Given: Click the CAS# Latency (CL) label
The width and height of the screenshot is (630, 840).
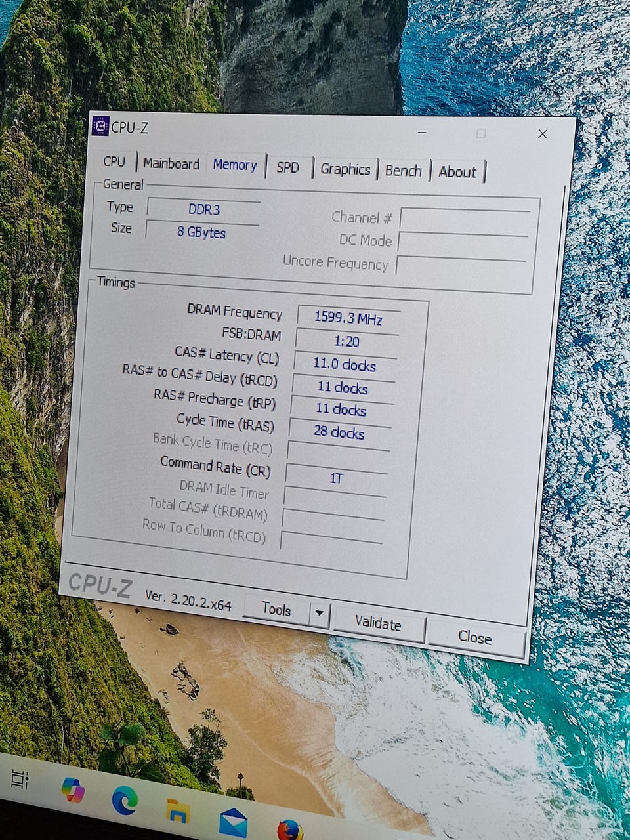Looking at the screenshot, I should (226, 356).
